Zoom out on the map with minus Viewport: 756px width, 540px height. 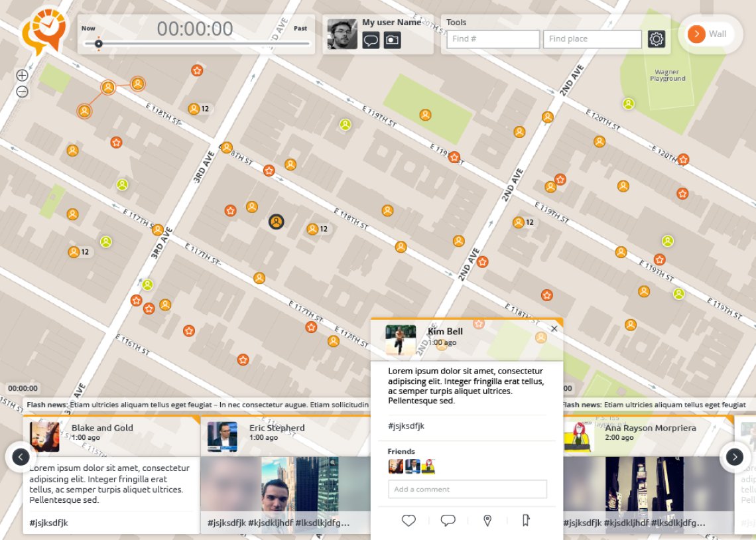22,92
